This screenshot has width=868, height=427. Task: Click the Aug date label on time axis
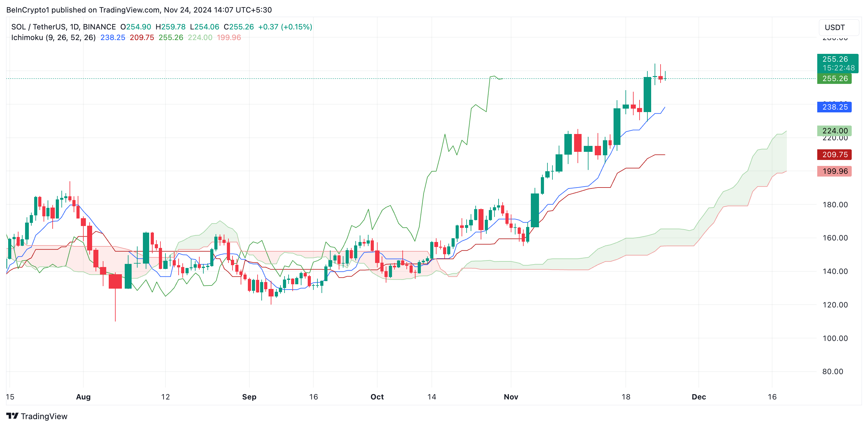point(83,397)
